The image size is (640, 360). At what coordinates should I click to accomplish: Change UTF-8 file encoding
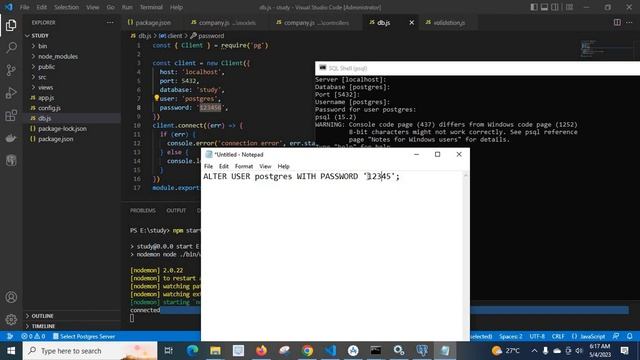pos(537,336)
